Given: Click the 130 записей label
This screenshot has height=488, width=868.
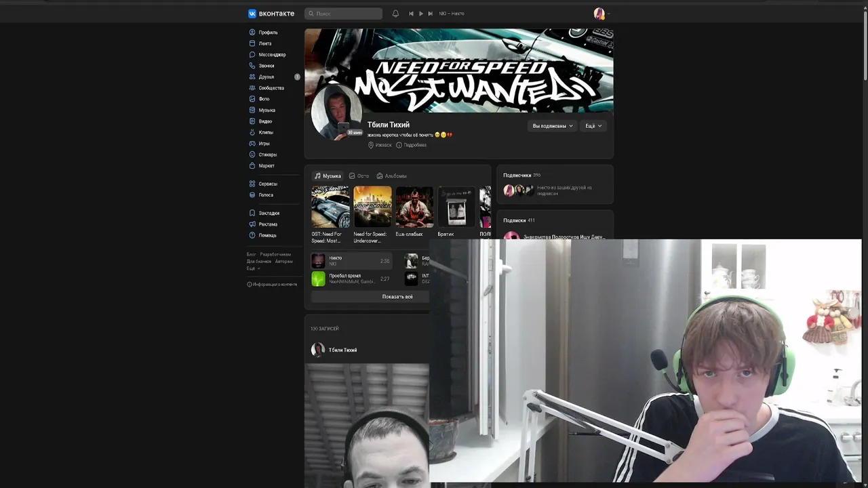Looking at the screenshot, I should click(x=325, y=329).
